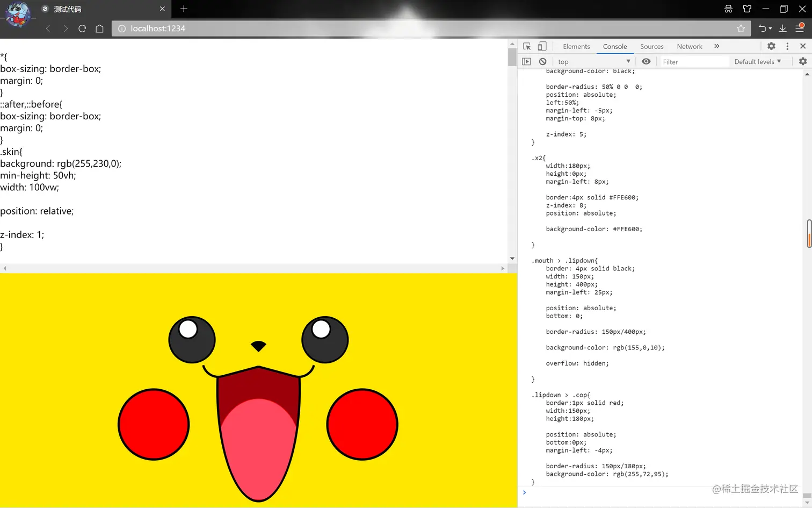Clear the console output
812x508 pixels.
pyautogui.click(x=542, y=62)
